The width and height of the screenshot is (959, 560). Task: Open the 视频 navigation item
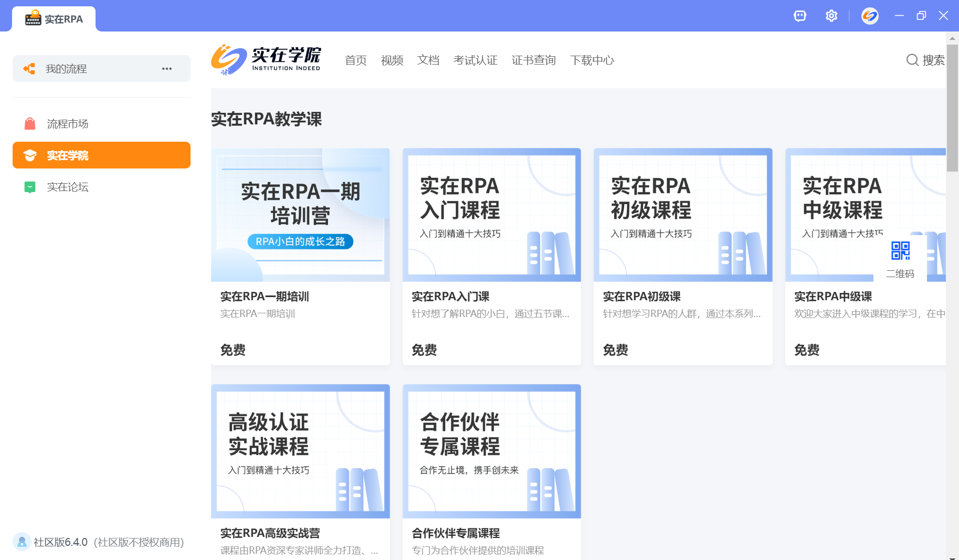[392, 60]
